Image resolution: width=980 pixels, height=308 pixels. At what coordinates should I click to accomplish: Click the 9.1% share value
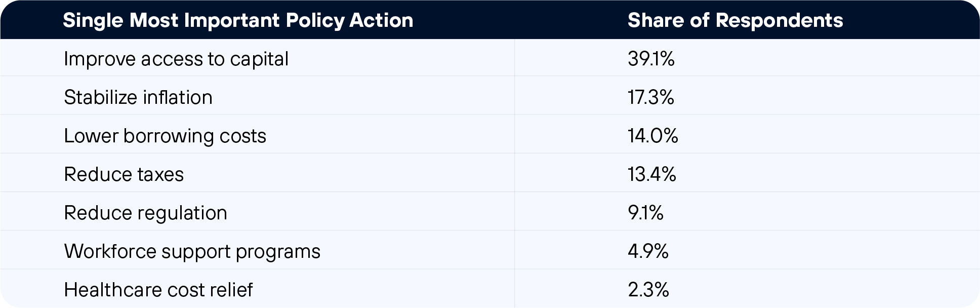[645, 213]
